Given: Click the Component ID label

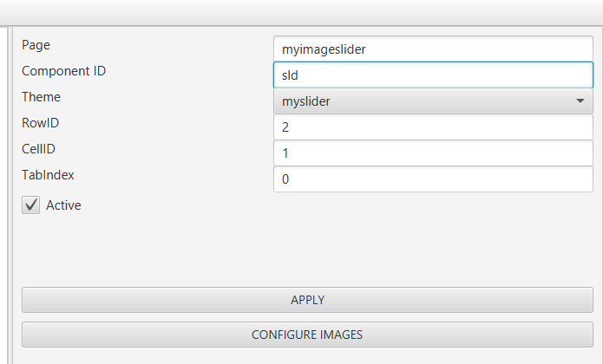Looking at the screenshot, I should point(63,71).
